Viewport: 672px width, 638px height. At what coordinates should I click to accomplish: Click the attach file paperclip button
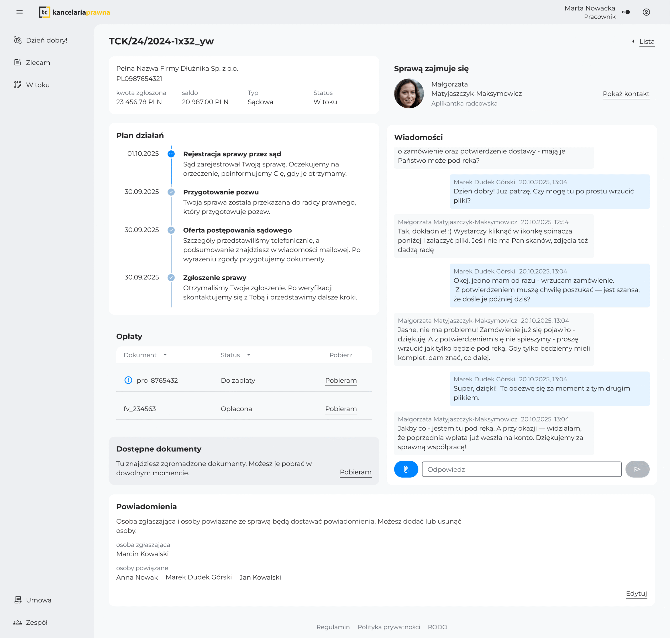[x=406, y=469]
